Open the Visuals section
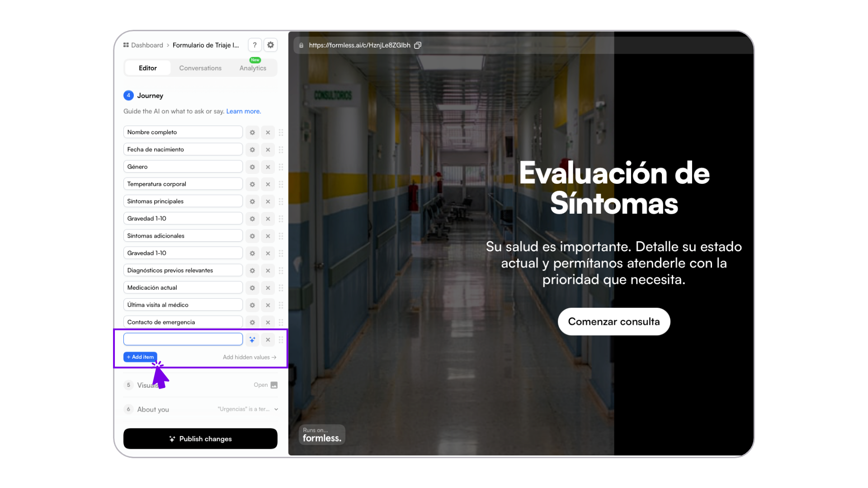The width and height of the screenshot is (868, 488). [200, 385]
